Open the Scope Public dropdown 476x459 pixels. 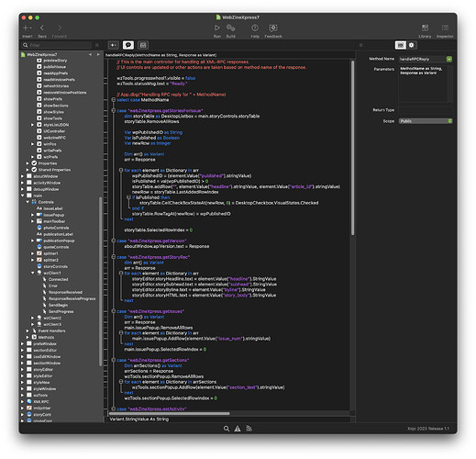[426, 121]
